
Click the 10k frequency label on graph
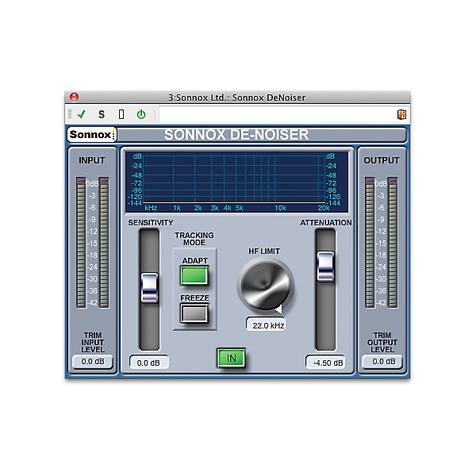tap(280, 208)
